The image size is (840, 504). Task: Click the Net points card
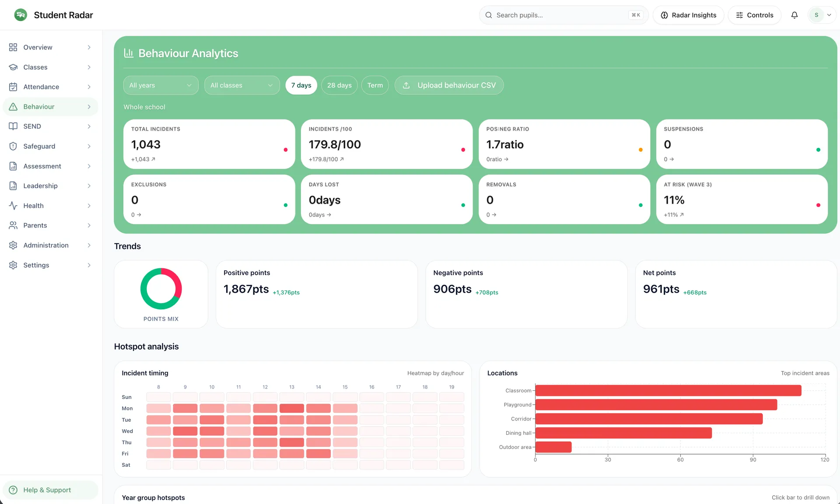point(736,294)
